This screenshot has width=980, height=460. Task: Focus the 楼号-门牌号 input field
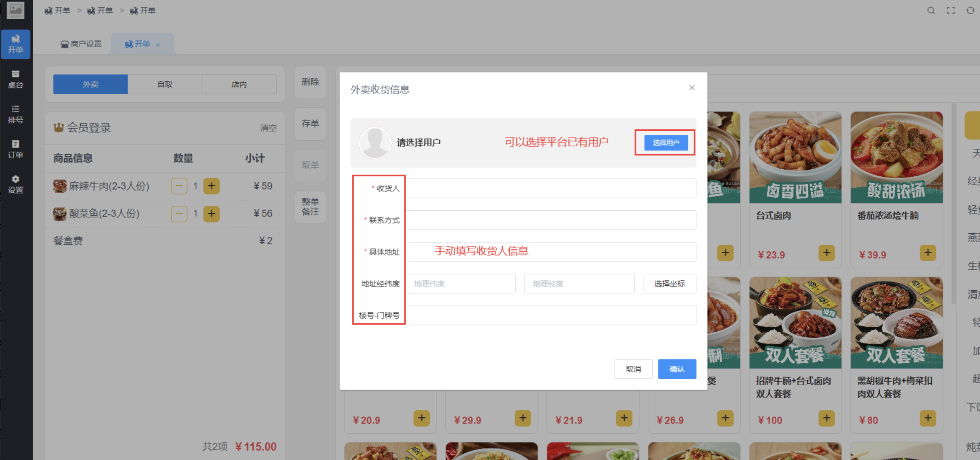pos(551,315)
